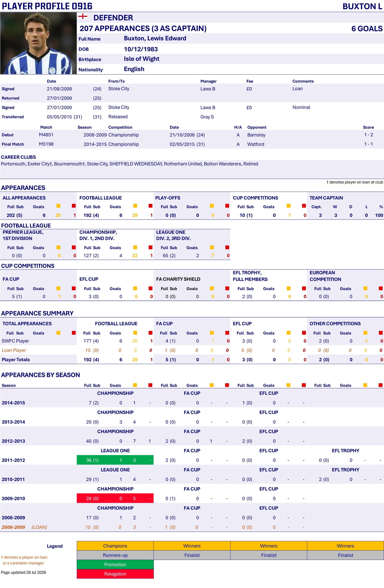Click the gold Champions legend swatch
The height and width of the screenshot is (588, 384).
115,546
